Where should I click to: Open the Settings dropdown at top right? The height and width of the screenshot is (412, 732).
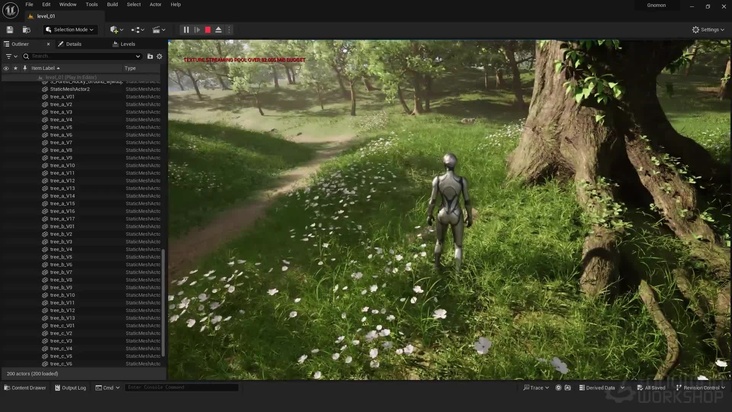708,30
